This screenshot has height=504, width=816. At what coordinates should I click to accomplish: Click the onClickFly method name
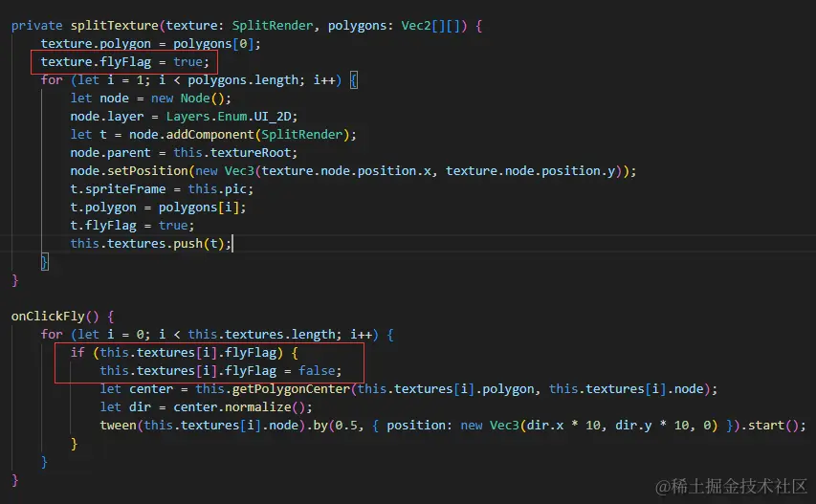(x=48, y=317)
